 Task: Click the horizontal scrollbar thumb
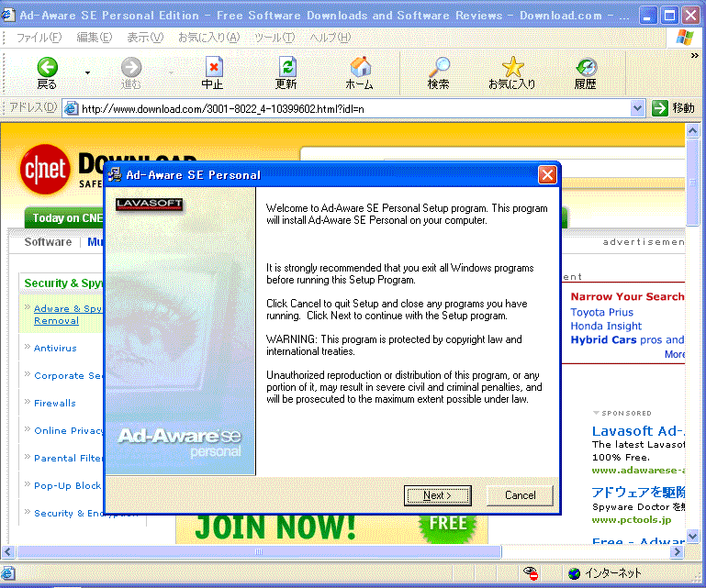tap(259, 551)
